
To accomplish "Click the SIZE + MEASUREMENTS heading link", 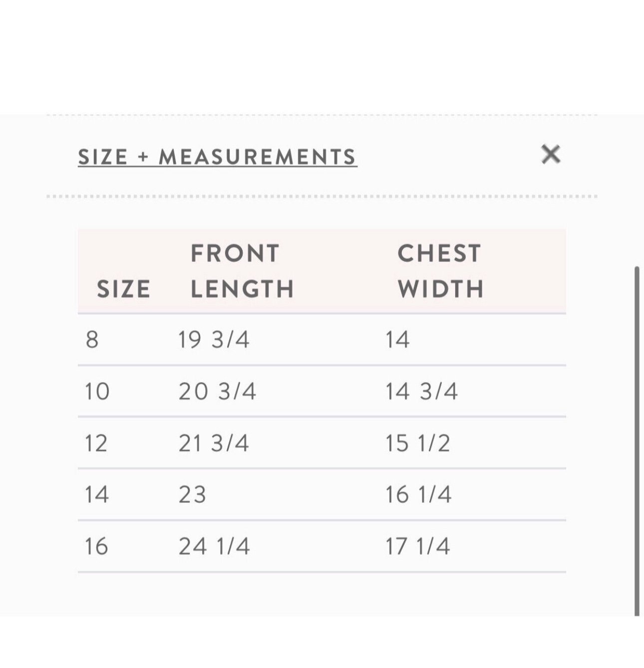I will tap(218, 157).
